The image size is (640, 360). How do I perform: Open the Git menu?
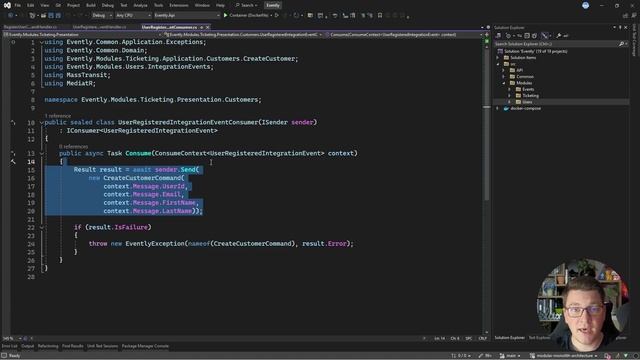pos(58,5)
